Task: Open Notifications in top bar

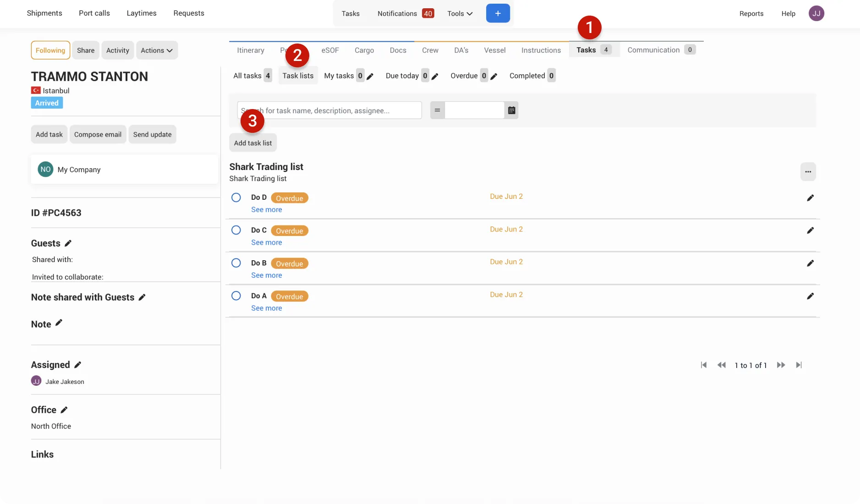Action: (405, 14)
